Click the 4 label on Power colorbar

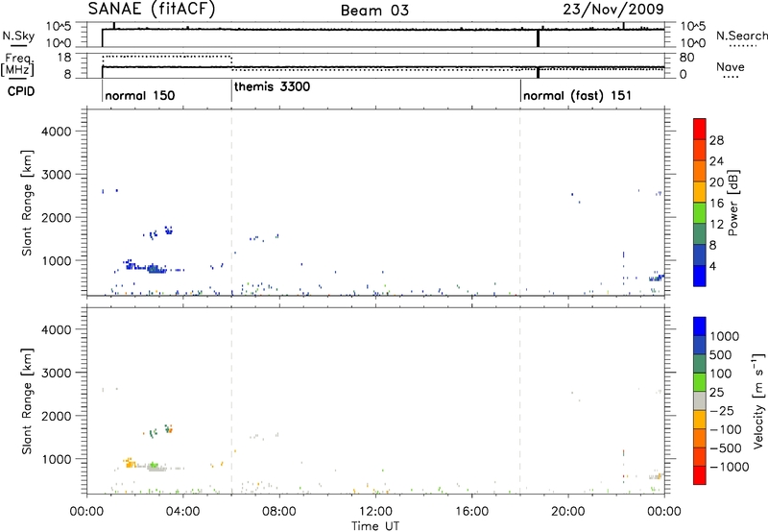712,267
